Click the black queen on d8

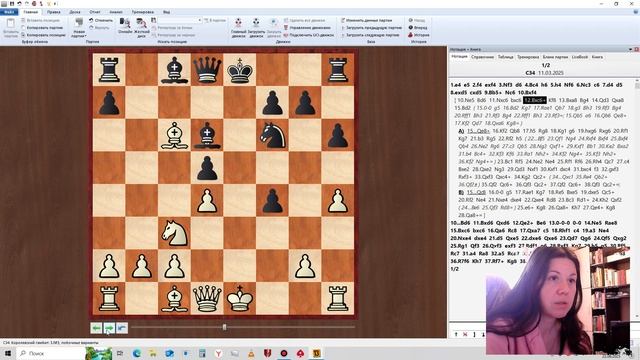coord(207,70)
